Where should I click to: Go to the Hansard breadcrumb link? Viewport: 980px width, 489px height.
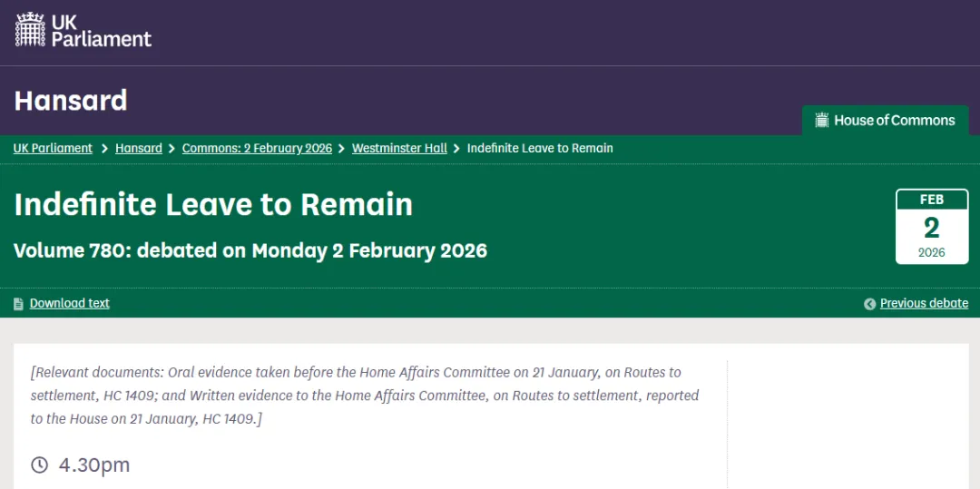tap(139, 148)
